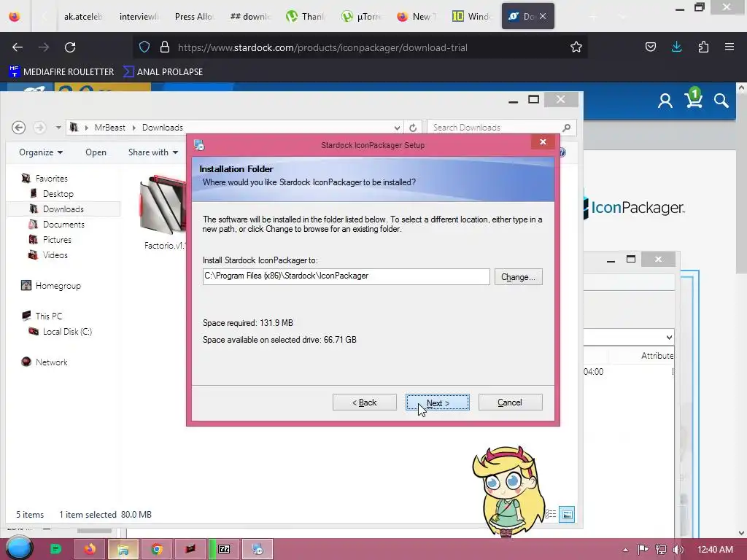Open Chrome from the taskbar
Image resolution: width=747 pixels, height=560 pixels.
(156, 549)
